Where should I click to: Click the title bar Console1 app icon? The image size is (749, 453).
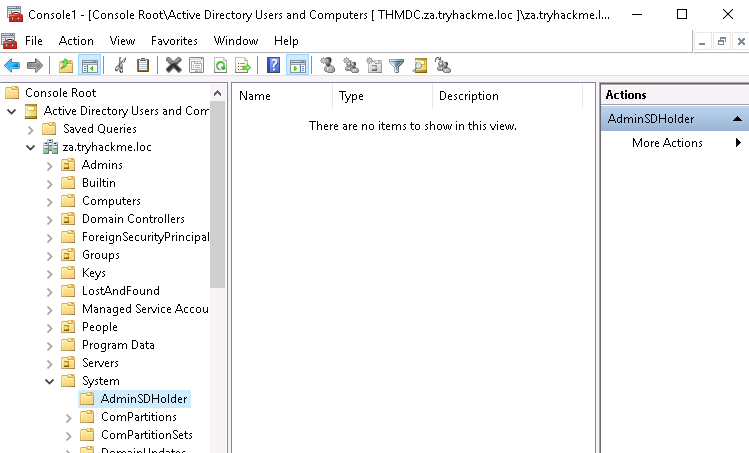pos(15,14)
